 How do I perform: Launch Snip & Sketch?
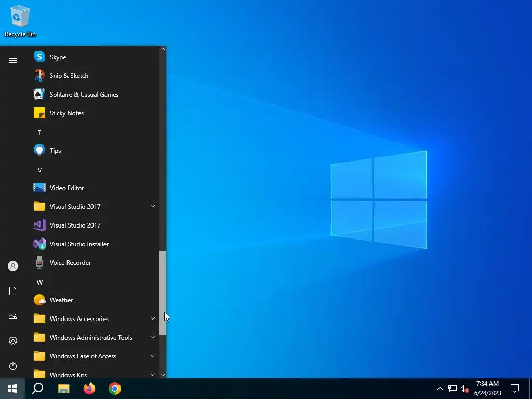click(95, 76)
